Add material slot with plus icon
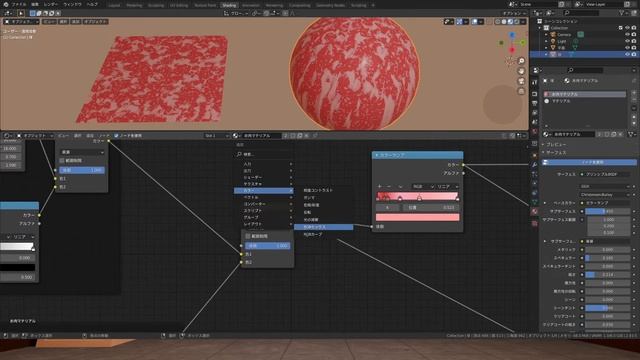The image size is (640, 360). click(634, 93)
